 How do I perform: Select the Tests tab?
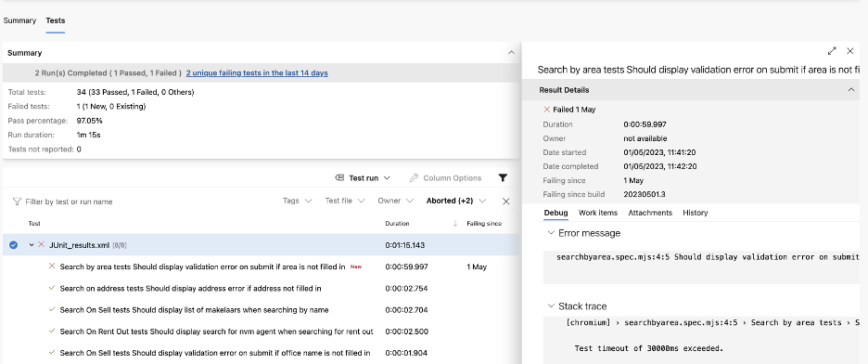tap(56, 20)
